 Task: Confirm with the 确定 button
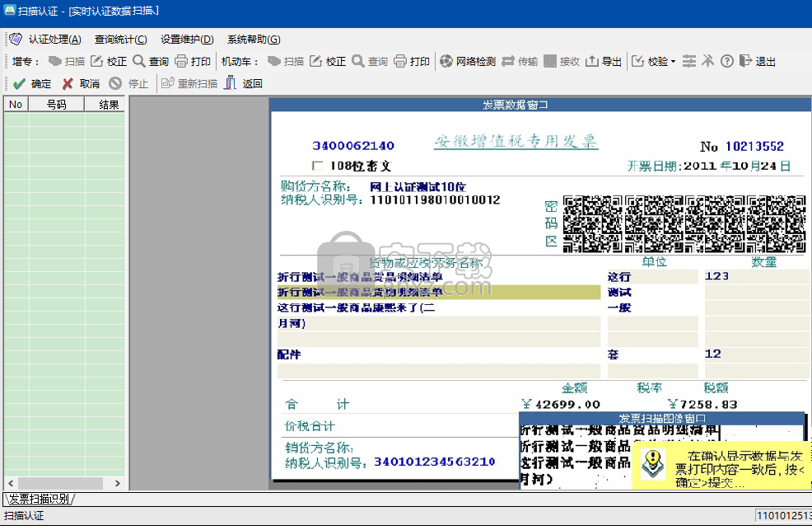pyautogui.click(x=32, y=83)
